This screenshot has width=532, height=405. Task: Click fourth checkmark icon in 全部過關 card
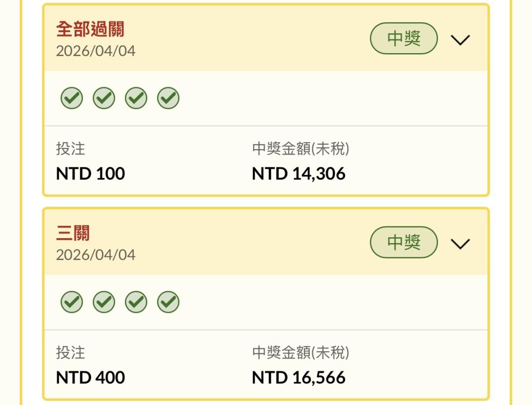click(x=168, y=98)
